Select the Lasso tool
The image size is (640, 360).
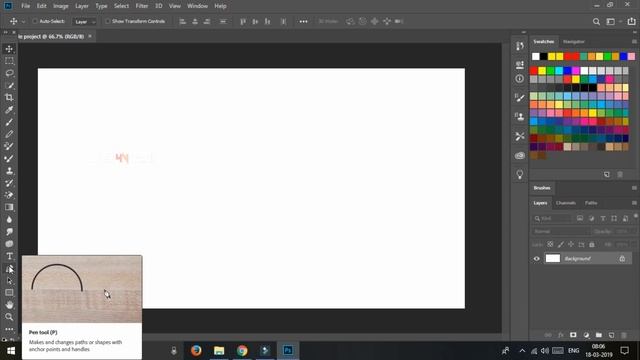(x=9, y=73)
